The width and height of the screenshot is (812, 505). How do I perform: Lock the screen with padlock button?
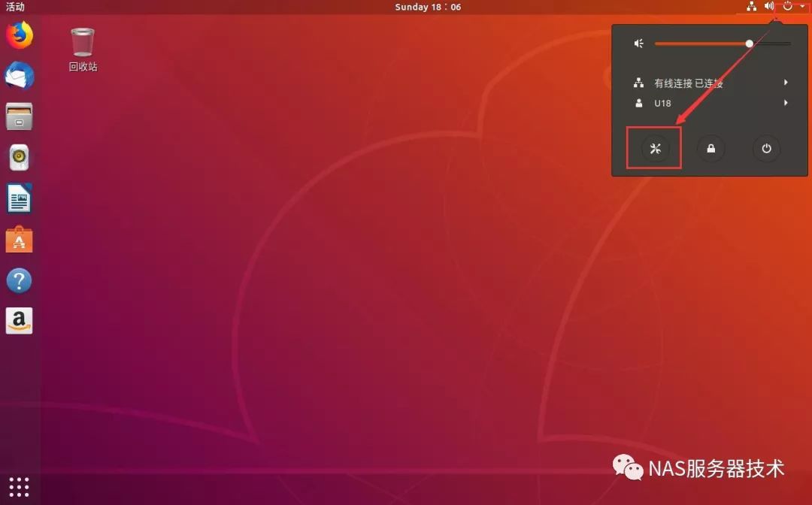pyautogui.click(x=711, y=149)
